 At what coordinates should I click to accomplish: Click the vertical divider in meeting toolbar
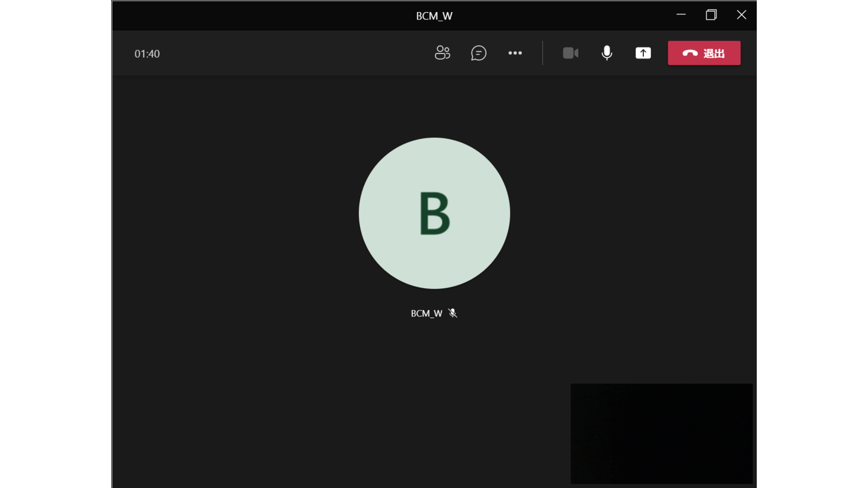click(542, 53)
